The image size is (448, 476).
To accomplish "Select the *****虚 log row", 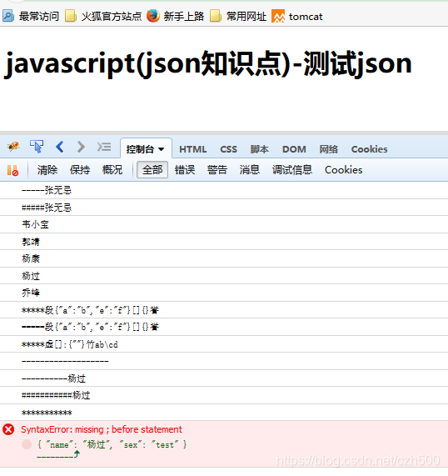I will (224, 344).
